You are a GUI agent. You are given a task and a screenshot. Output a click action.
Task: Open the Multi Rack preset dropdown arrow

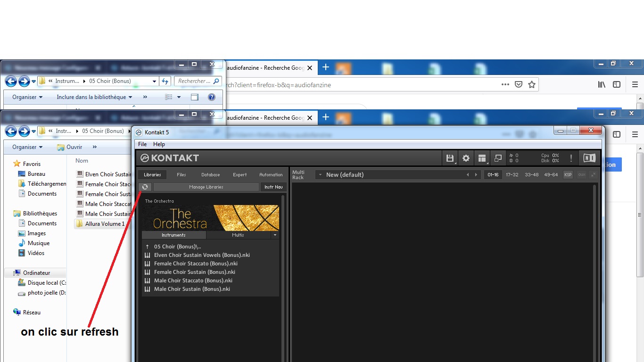320,175
